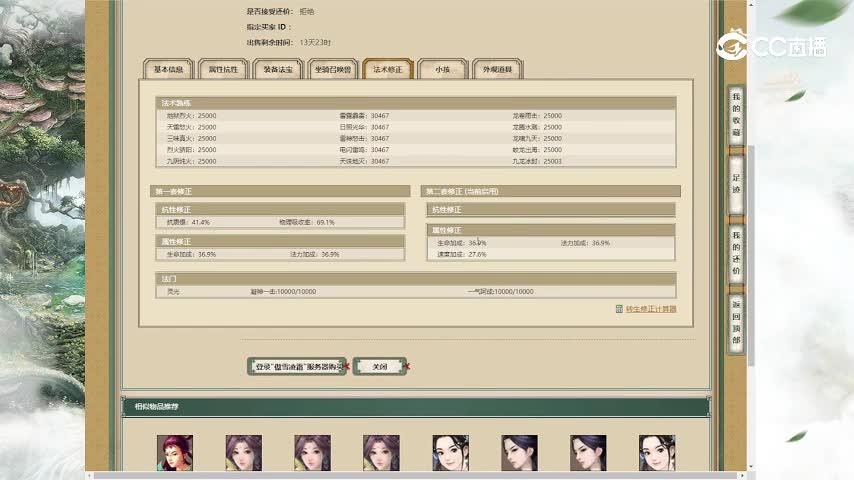Image resolution: width=854 pixels, height=480 pixels.
Task: Open 我的还价 in right sidebar
Action: [x=736, y=252]
